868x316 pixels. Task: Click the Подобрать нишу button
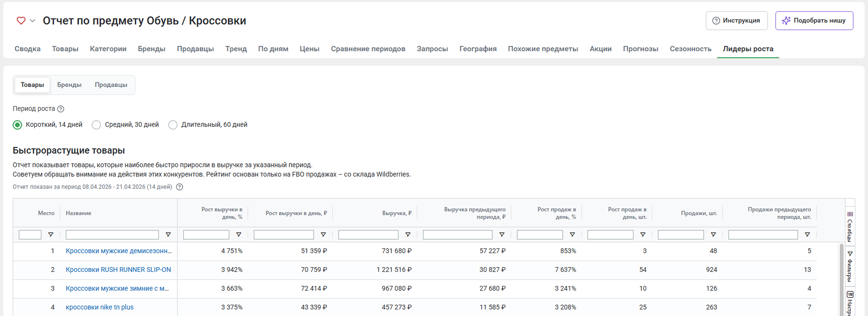coord(814,20)
